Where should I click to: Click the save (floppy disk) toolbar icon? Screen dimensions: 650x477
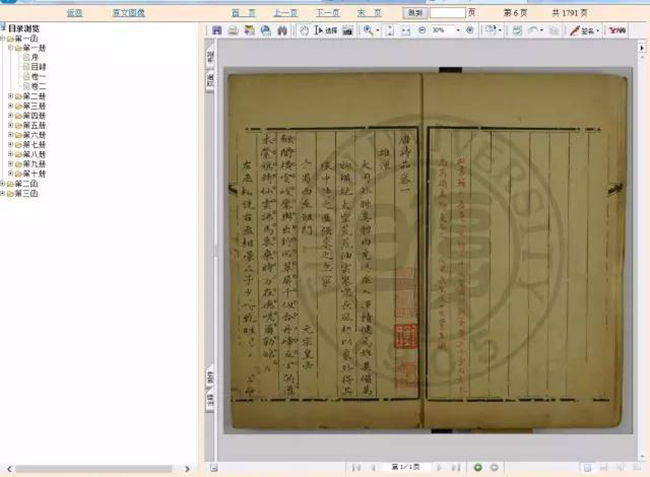tap(217, 30)
